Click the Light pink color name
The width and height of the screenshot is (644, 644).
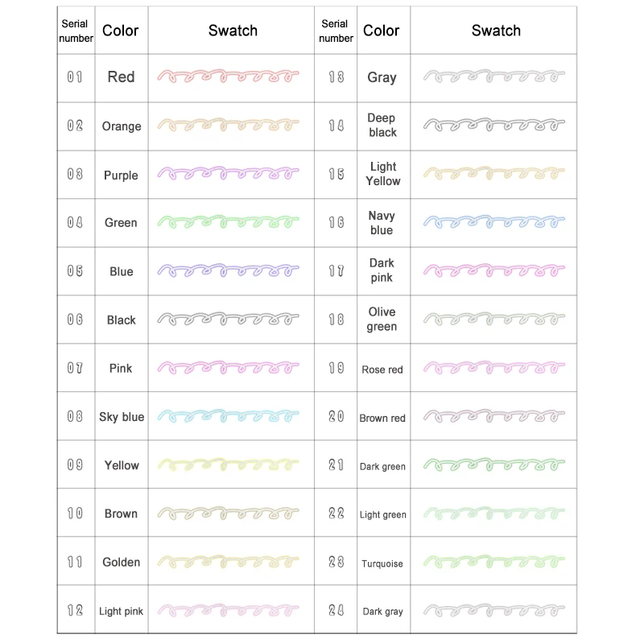click(121, 611)
